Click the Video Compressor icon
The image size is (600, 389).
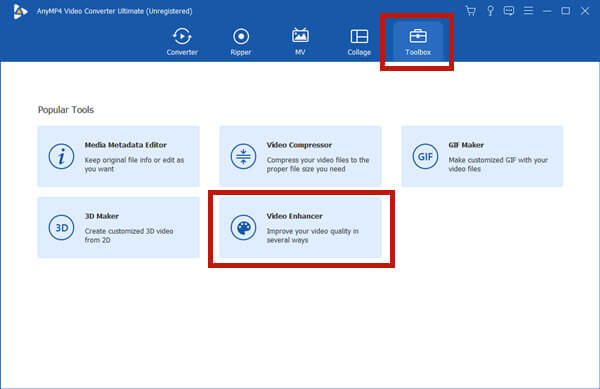[243, 156]
